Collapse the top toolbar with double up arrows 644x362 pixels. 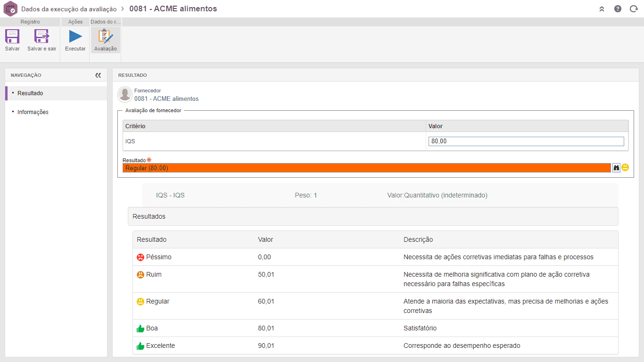[x=602, y=8]
